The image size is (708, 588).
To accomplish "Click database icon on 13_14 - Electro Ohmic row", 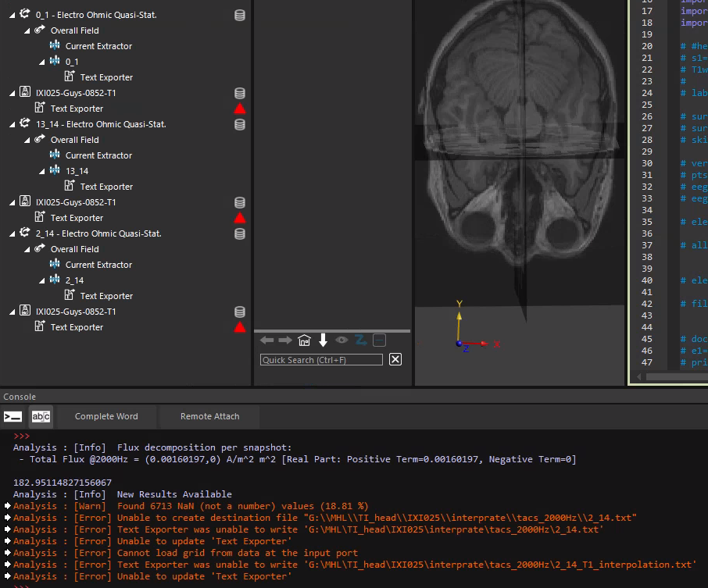I will (240, 124).
